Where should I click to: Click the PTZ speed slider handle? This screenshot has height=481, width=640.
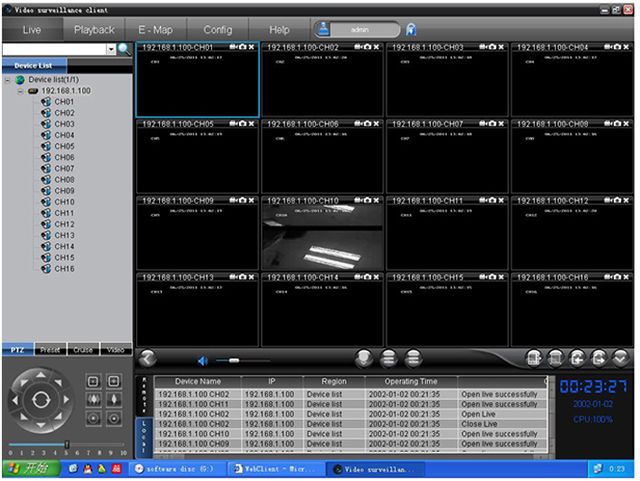coord(67,445)
